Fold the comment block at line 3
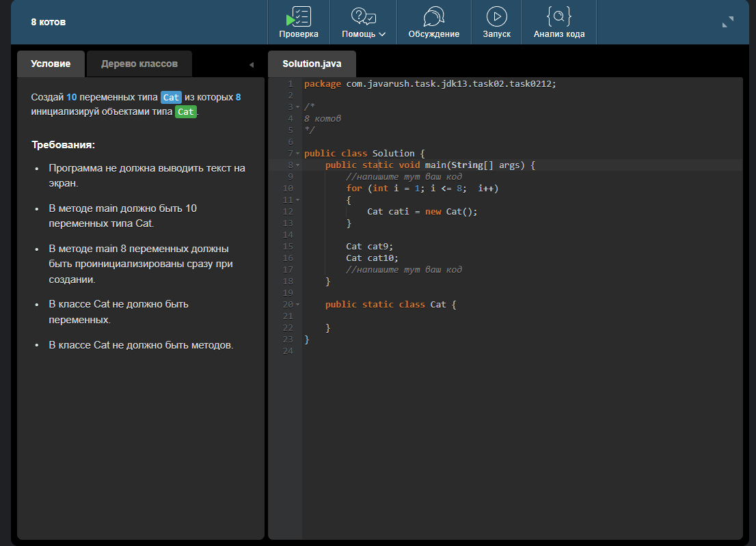The image size is (756, 546). click(x=297, y=107)
